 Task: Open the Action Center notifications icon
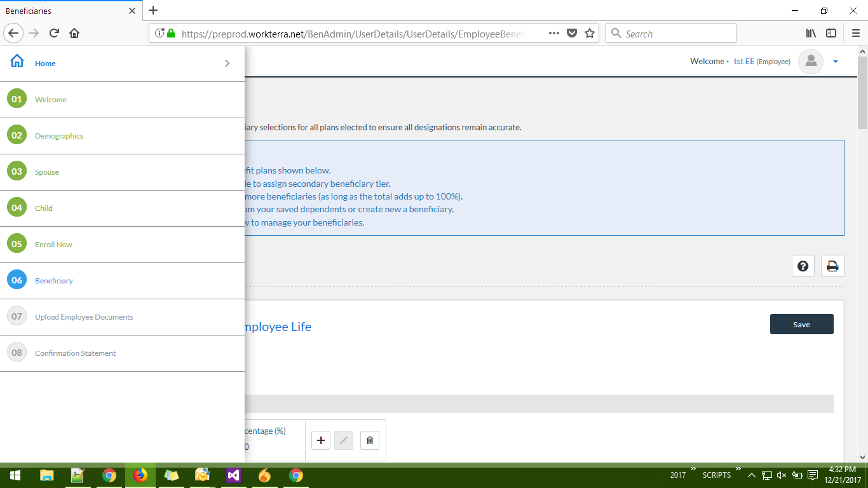point(813,475)
